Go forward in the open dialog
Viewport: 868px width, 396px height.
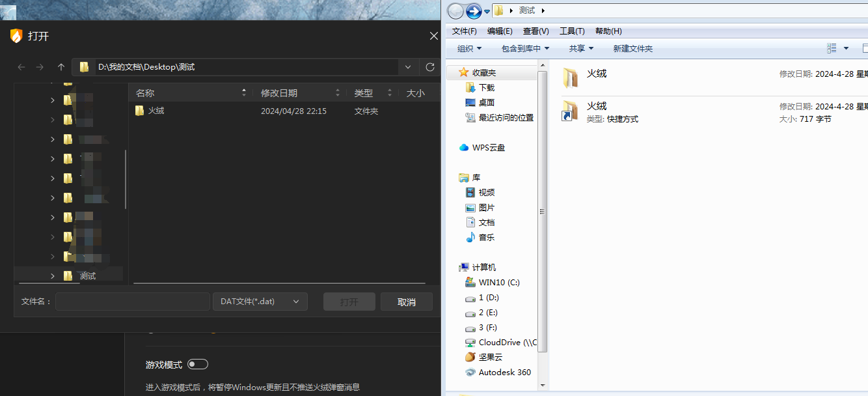40,67
